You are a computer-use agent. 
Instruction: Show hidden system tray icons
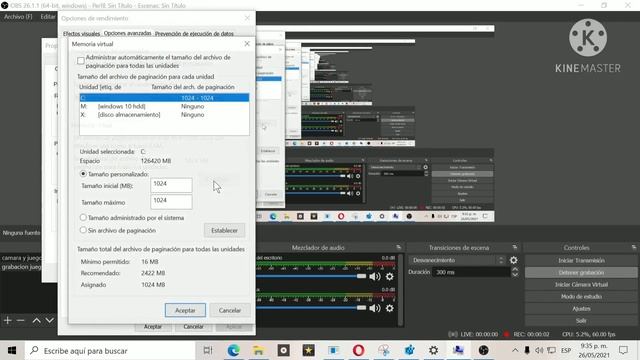515,350
